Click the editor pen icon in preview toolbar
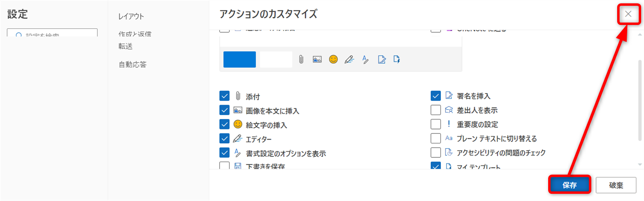The height and width of the screenshot is (201, 644). coord(349,59)
